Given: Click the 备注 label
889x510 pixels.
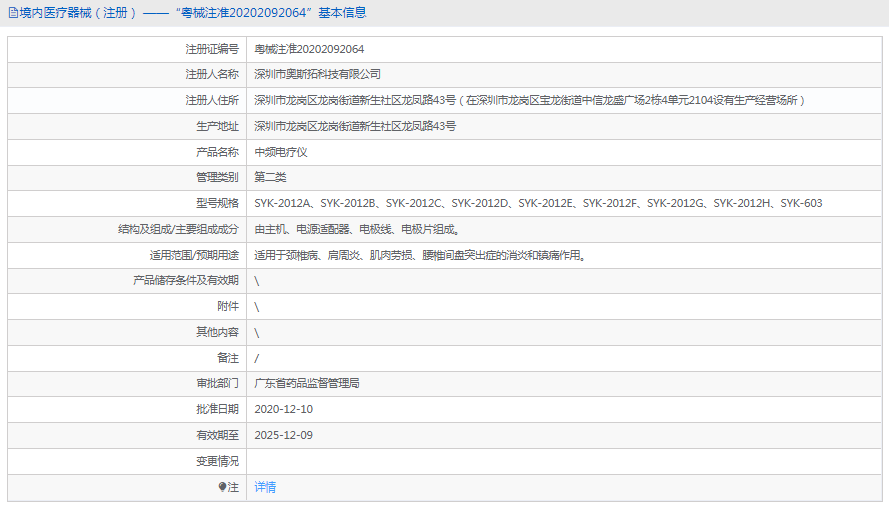Looking at the screenshot, I should pyautogui.click(x=228, y=358).
